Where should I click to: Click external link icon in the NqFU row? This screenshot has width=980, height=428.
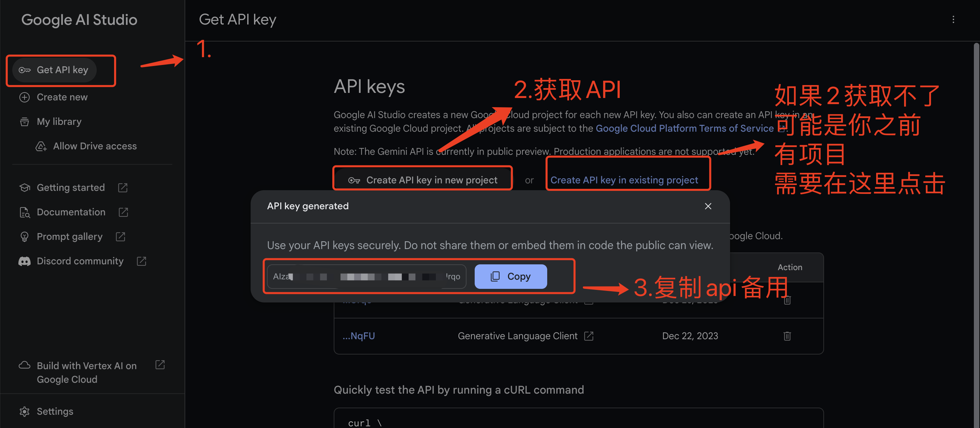(588, 336)
